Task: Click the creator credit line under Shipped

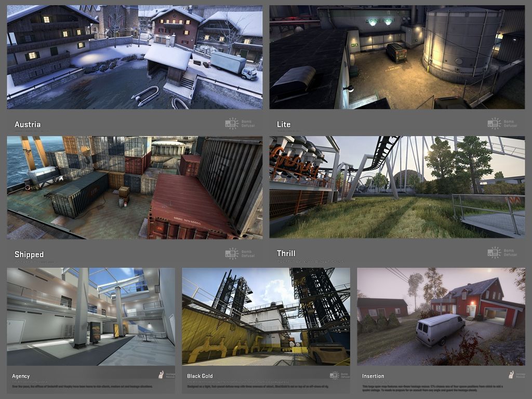Action: [x=35, y=262]
